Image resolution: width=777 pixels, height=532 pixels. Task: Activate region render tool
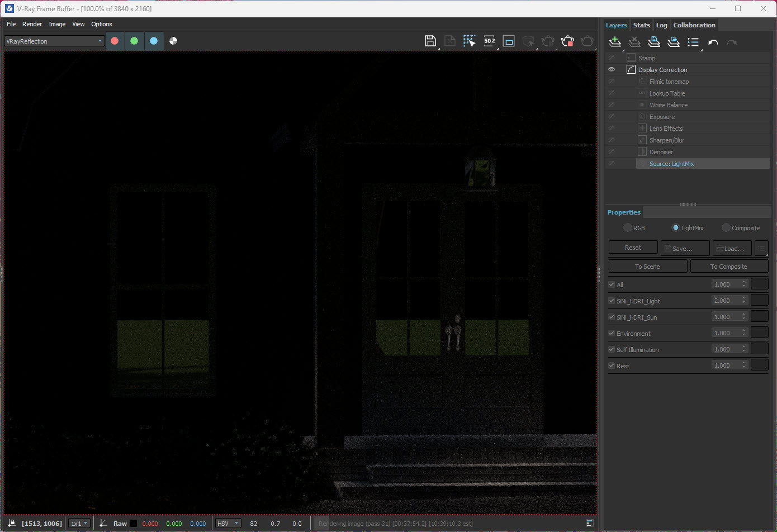pos(509,41)
